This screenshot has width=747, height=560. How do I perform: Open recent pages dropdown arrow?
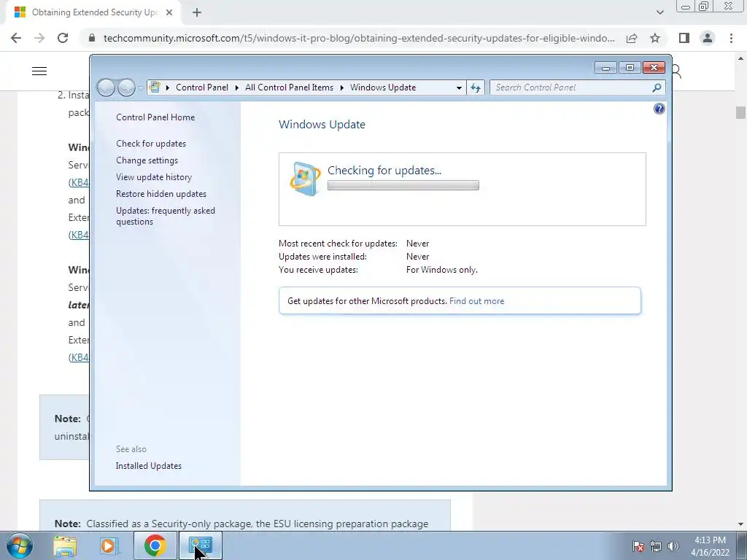coord(141,87)
